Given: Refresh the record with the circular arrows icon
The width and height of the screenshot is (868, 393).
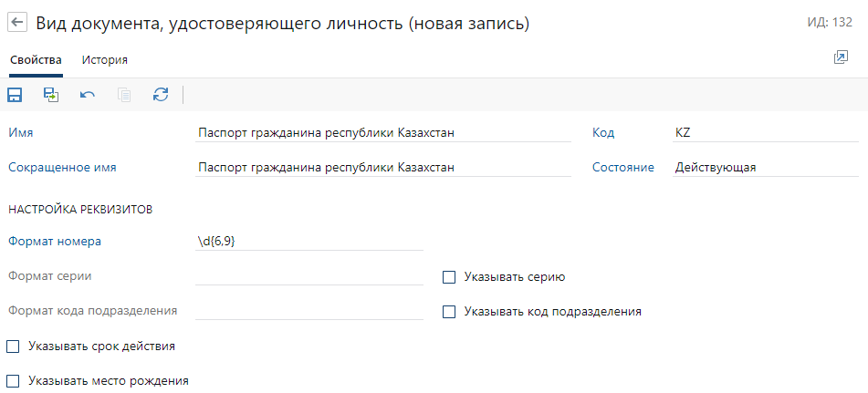Looking at the screenshot, I should (x=161, y=95).
